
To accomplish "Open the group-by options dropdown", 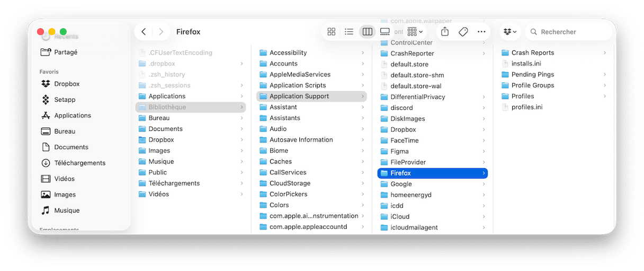I will pyautogui.click(x=415, y=32).
